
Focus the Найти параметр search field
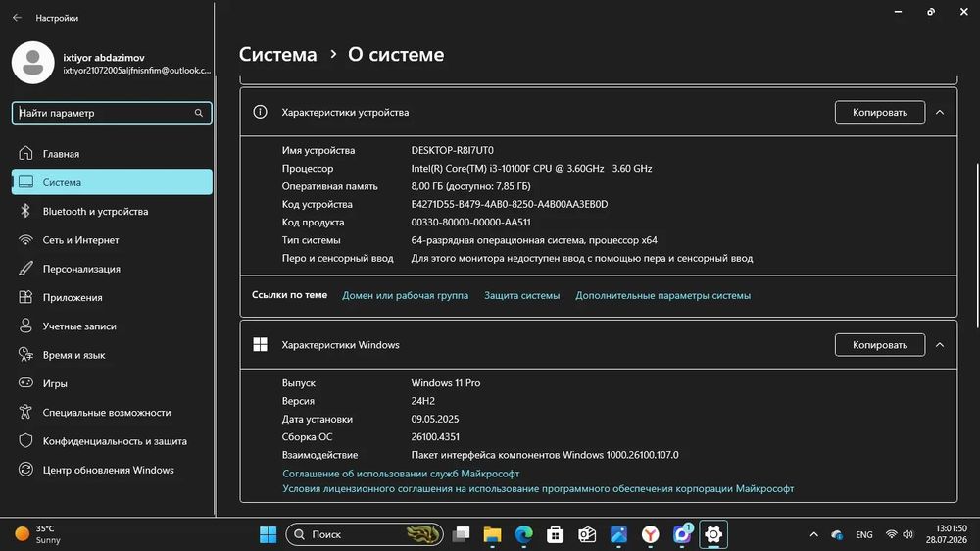coord(112,113)
